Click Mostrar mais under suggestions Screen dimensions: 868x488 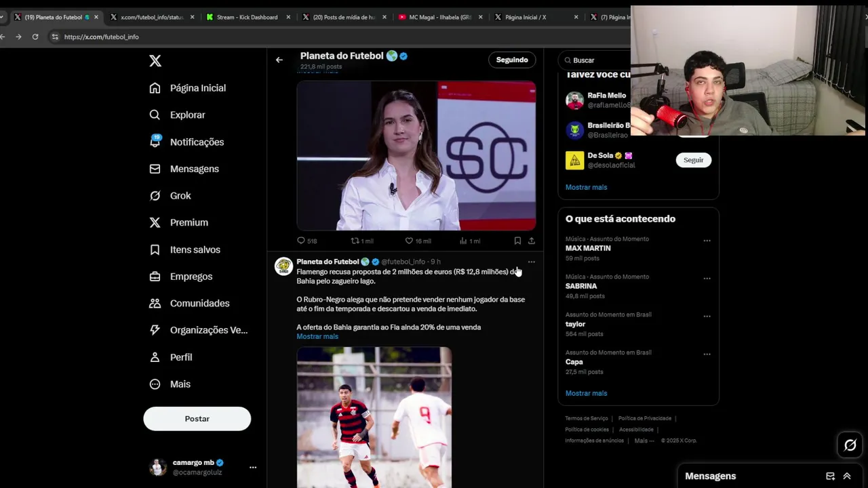(x=587, y=187)
